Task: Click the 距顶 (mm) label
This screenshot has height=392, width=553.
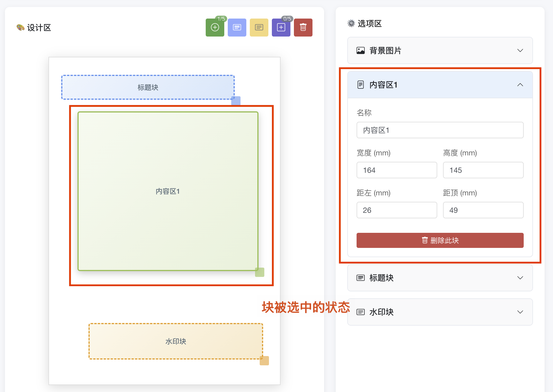Action: click(x=460, y=193)
